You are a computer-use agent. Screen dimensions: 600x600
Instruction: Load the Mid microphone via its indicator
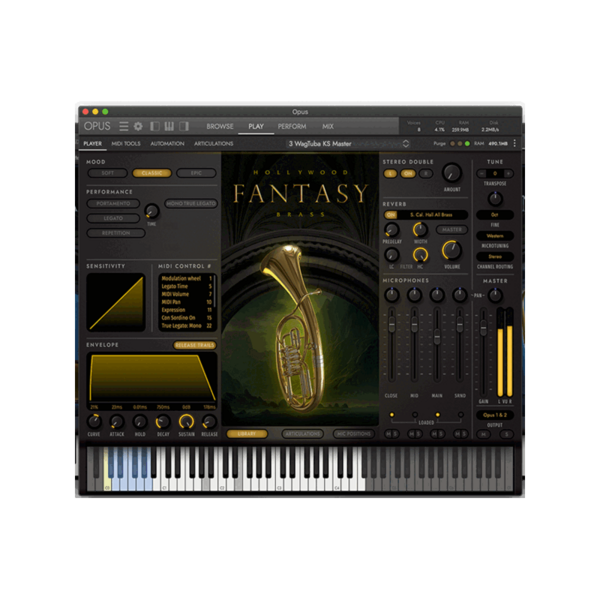[414, 415]
